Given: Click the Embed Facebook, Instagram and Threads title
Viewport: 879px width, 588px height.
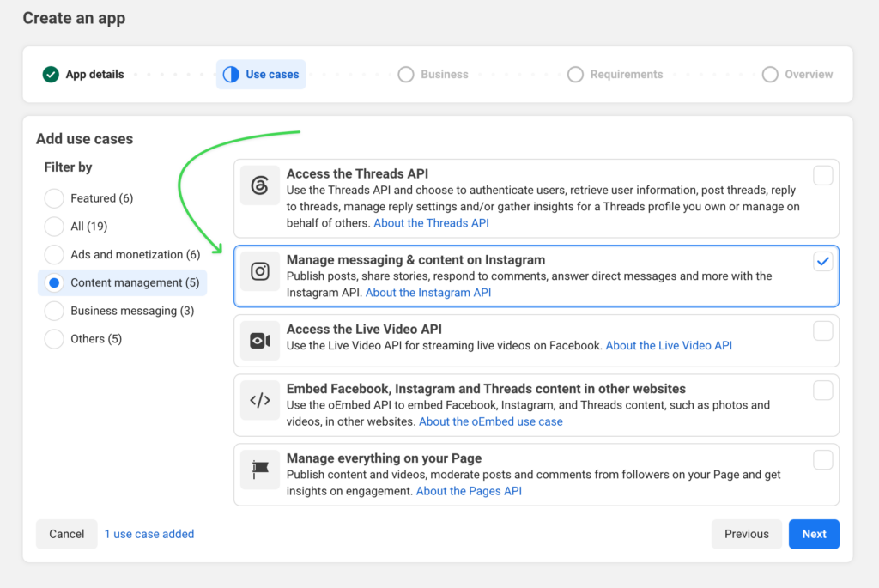Looking at the screenshot, I should pyautogui.click(x=486, y=389).
